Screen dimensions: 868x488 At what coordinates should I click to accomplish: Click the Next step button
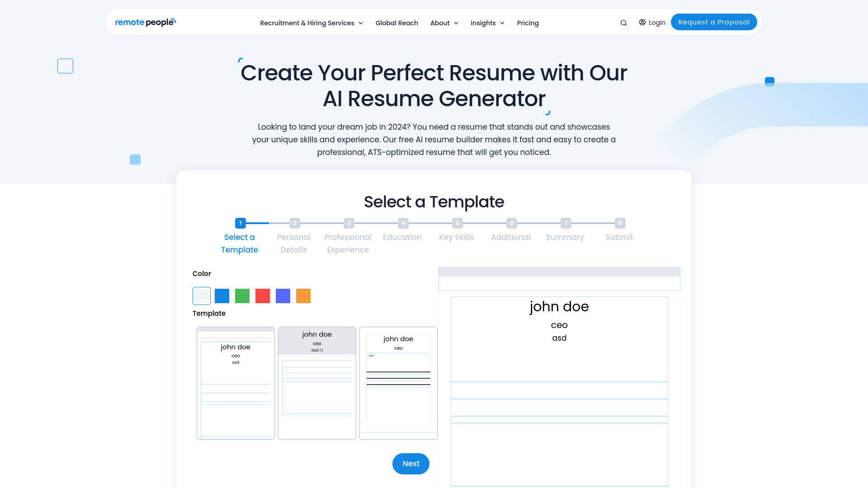click(x=411, y=464)
